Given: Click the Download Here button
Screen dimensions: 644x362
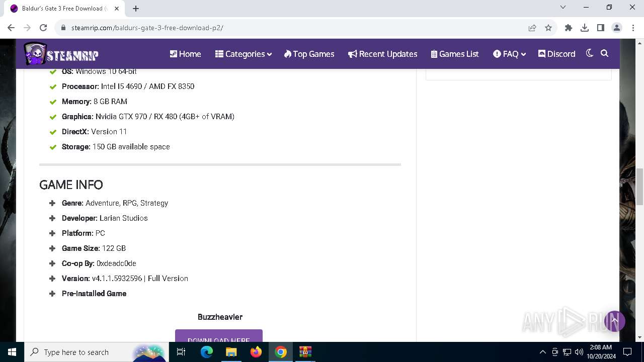Looking at the screenshot, I should click(x=219, y=335).
